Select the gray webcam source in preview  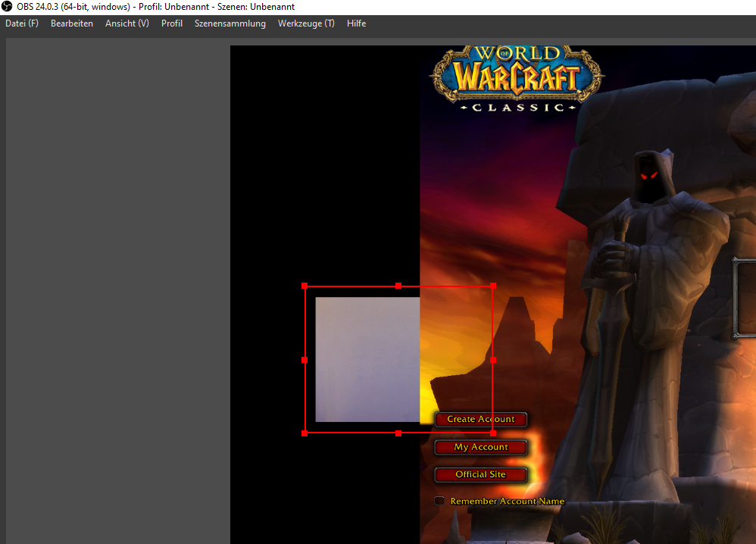point(367,359)
